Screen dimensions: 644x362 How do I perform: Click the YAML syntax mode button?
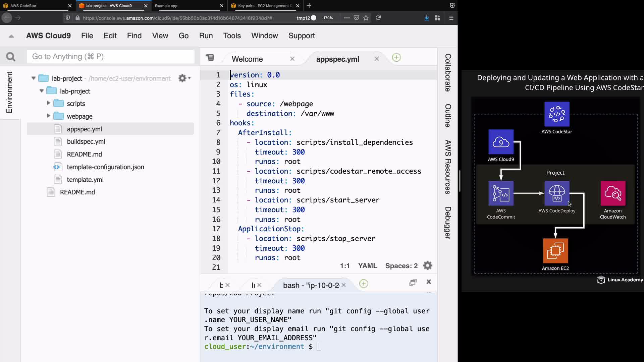coord(367,266)
